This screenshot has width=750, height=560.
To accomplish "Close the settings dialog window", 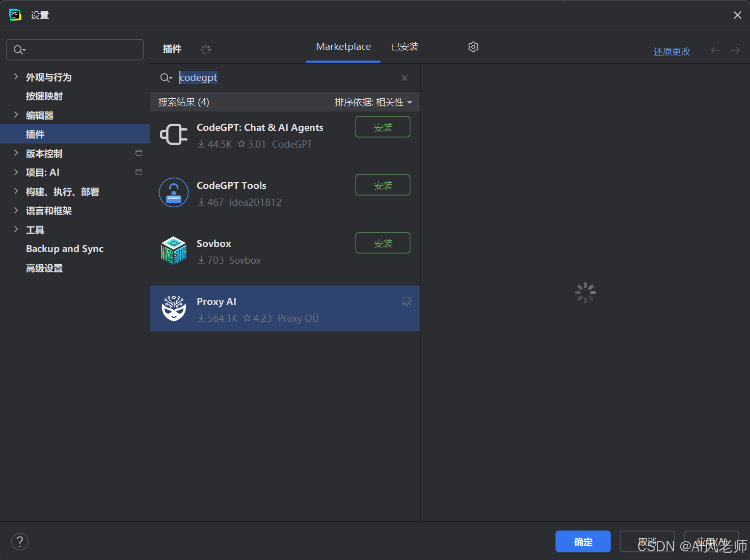I will (737, 15).
